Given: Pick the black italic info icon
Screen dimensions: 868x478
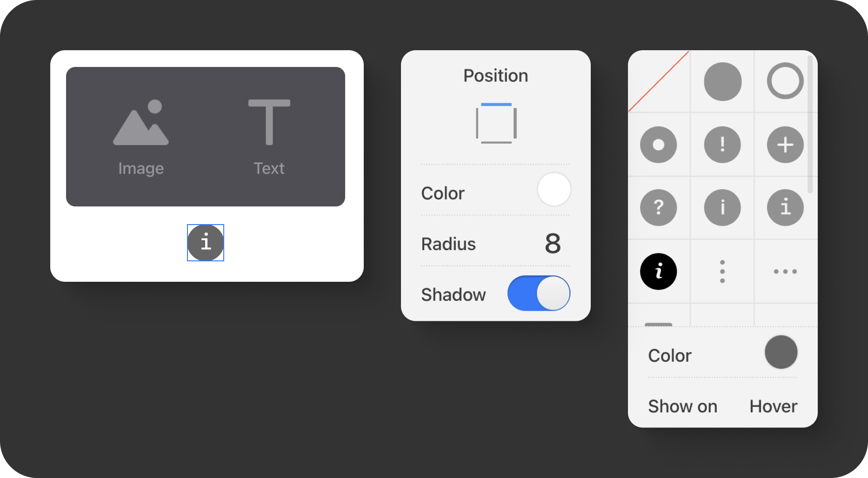Looking at the screenshot, I should click(659, 272).
